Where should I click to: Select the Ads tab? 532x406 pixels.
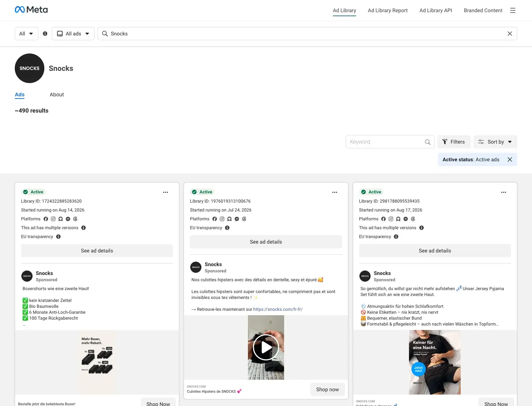tap(20, 94)
